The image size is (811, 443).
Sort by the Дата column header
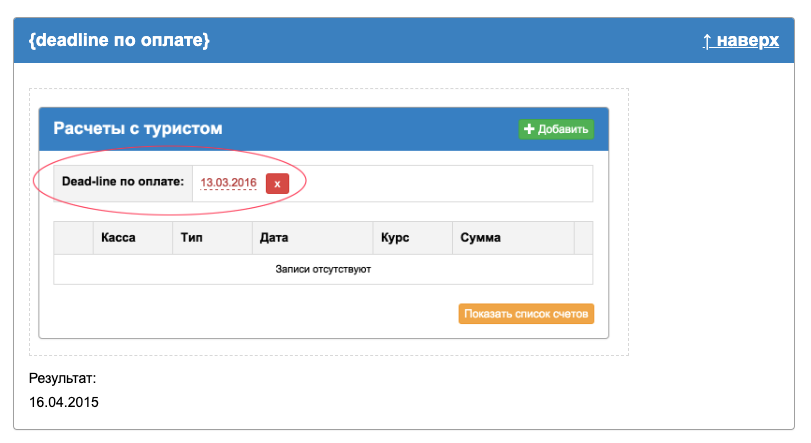coord(274,238)
